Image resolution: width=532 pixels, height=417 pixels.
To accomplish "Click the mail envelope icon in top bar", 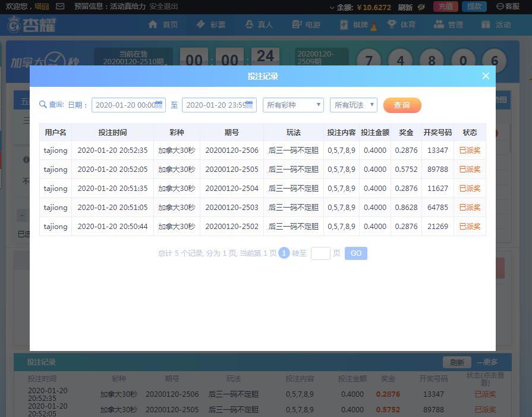I will point(60,7).
